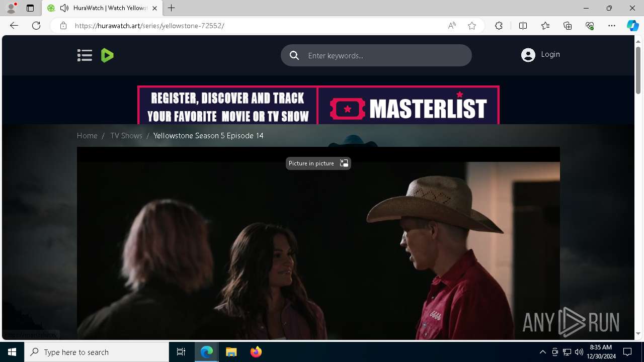Open Extensions menu
Viewport: 644px width, 362px height.
click(499, 26)
